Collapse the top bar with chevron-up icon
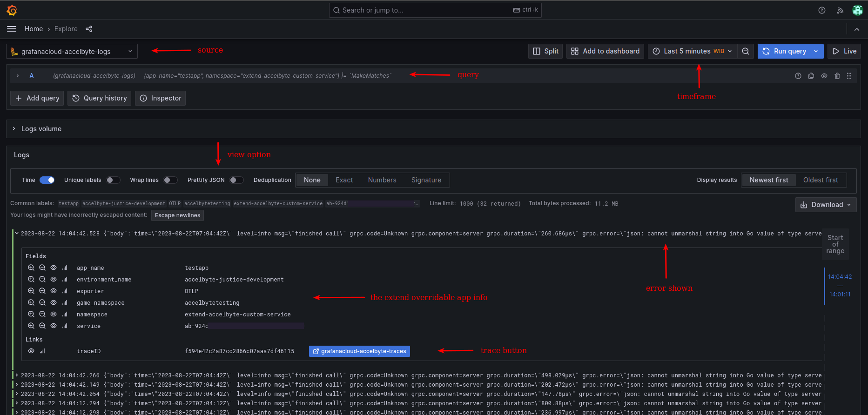 coord(856,29)
